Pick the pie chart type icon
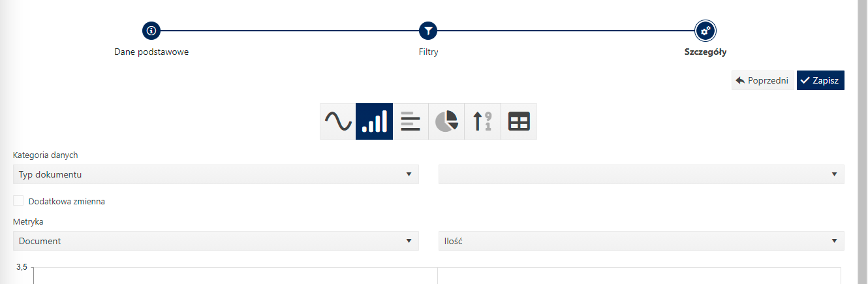This screenshot has width=868, height=284. (x=446, y=121)
